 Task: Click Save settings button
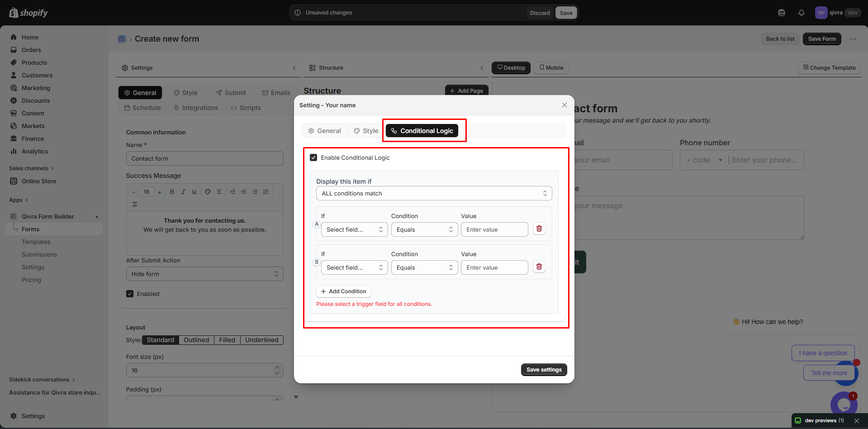point(544,370)
